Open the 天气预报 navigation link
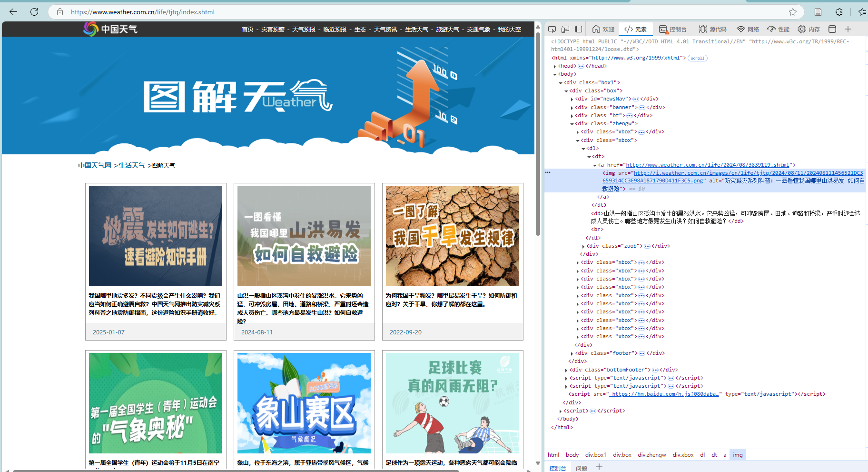Image resolution: width=868 pixels, height=472 pixels. [x=304, y=30]
